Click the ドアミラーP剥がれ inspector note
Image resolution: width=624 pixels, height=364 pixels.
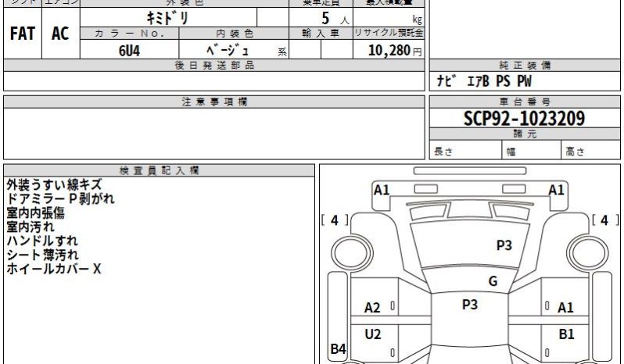coord(59,199)
